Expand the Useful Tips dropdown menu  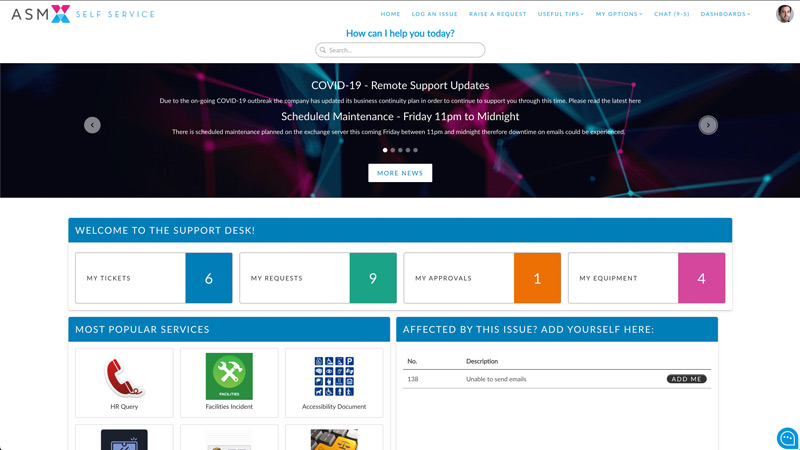pos(561,14)
